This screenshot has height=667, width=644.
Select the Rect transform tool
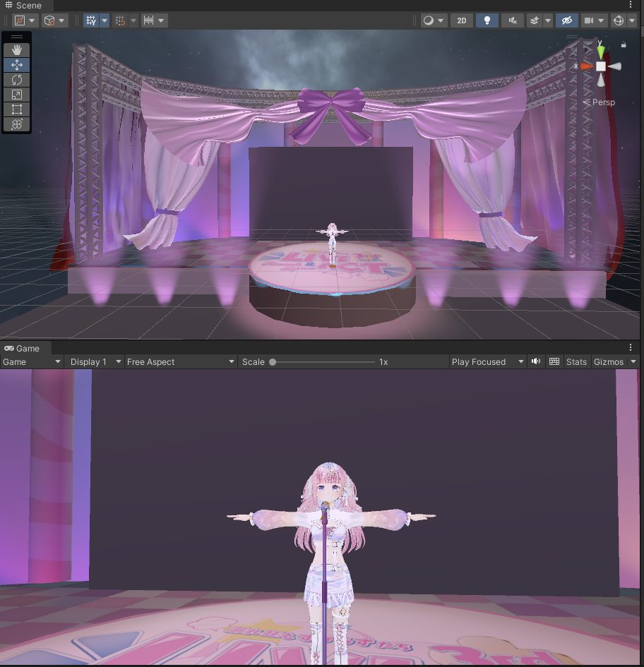click(17, 109)
